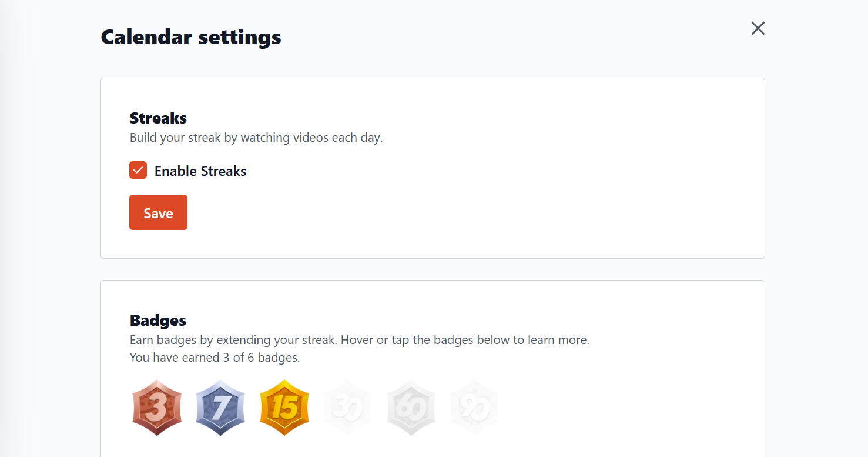
Task: Click the "Calendar settings" page heading
Action: 191,37
